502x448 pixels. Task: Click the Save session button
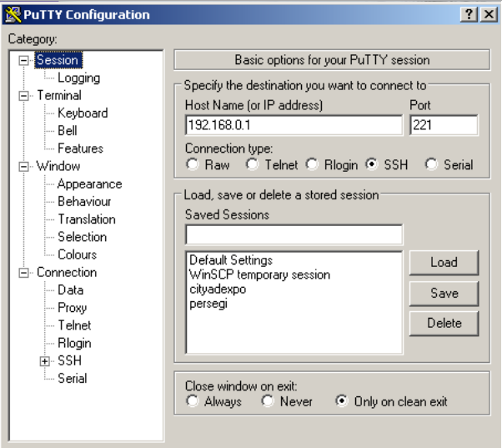pos(444,294)
